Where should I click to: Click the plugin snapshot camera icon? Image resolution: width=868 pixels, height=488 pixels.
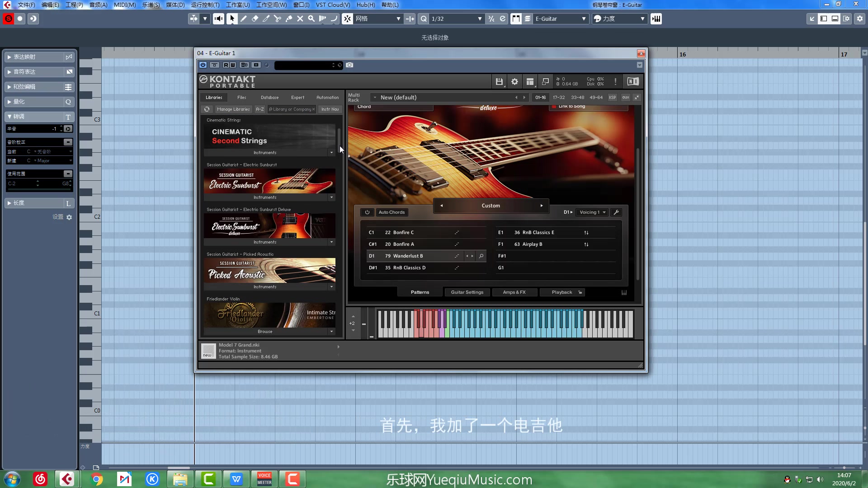coord(349,65)
